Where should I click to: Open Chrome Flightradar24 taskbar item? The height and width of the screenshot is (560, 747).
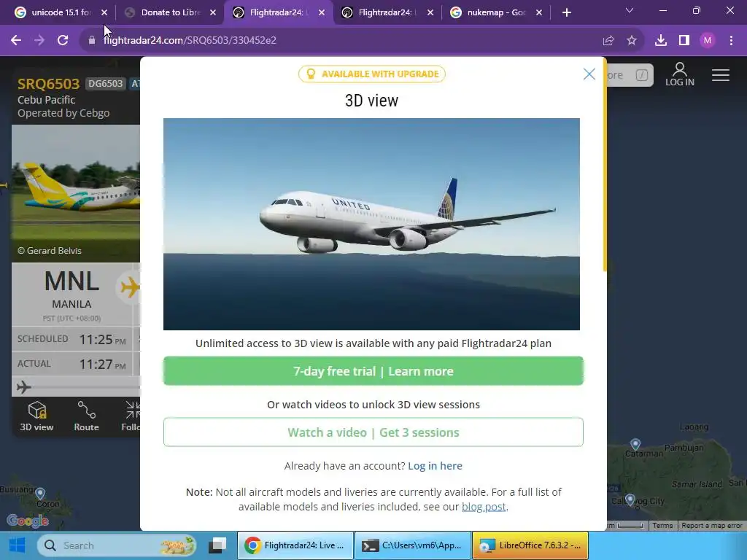[295, 545]
